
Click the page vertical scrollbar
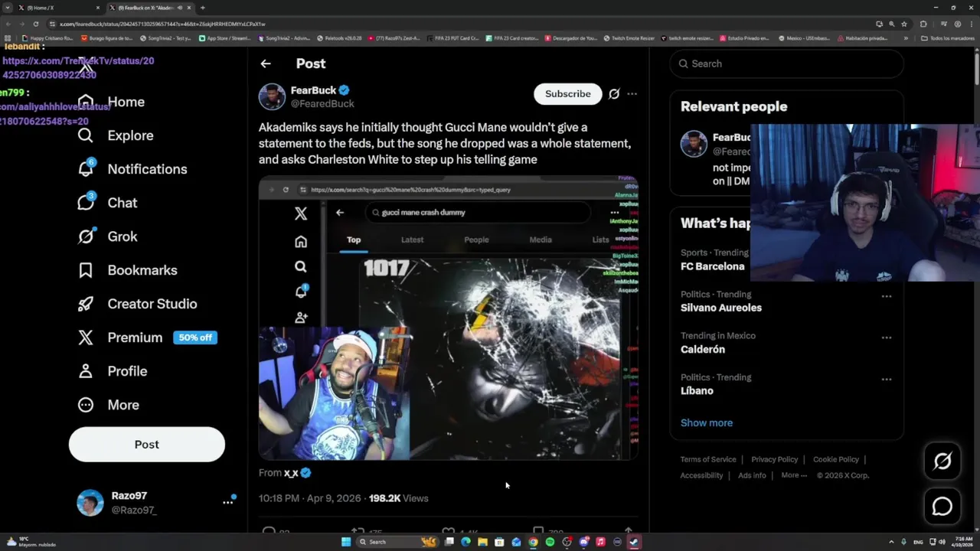976,69
